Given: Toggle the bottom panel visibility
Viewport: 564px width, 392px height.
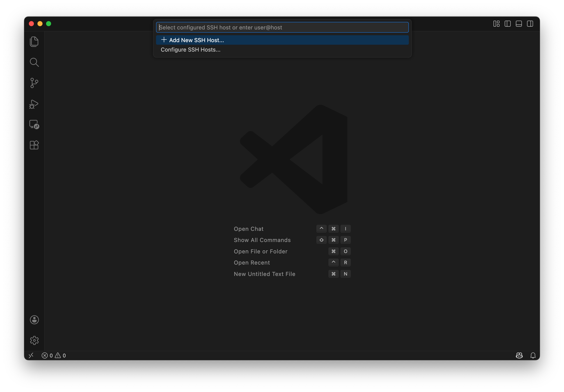Looking at the screenshot, I should 519,24.
